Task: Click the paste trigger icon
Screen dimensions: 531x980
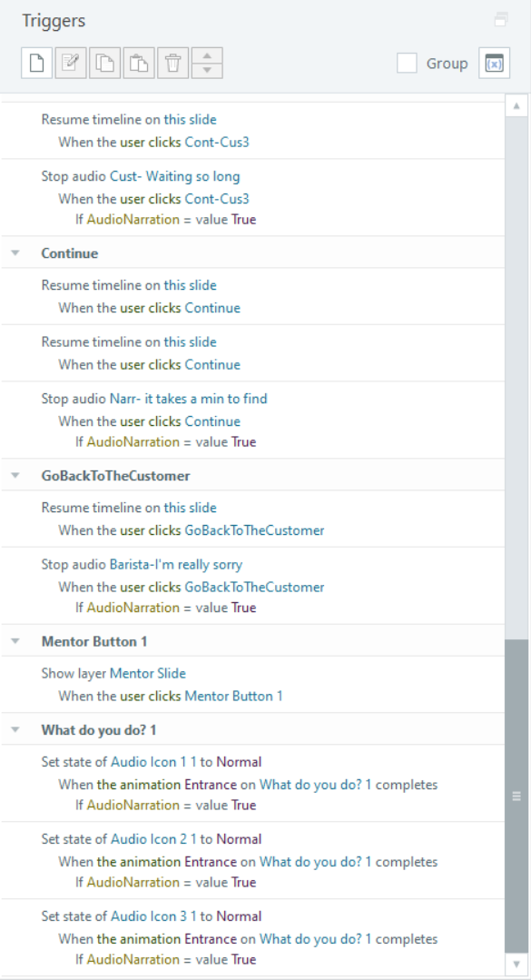Action: (x=139, y=64)
